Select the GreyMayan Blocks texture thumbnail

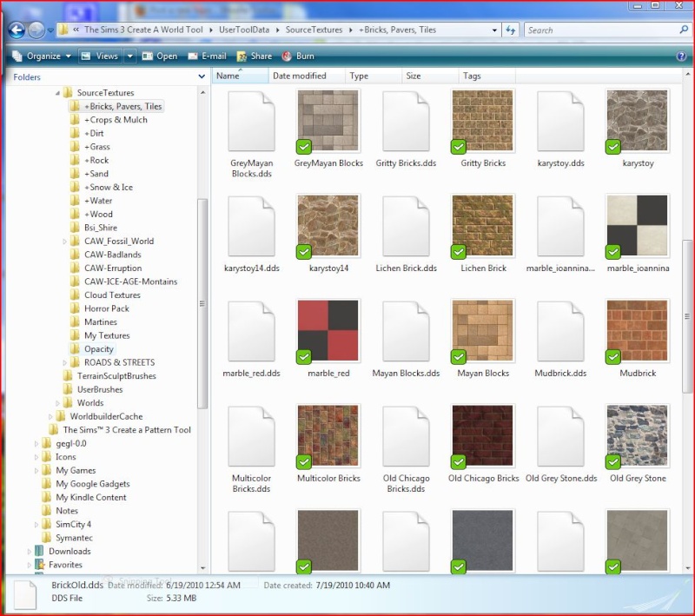(328, 121)
